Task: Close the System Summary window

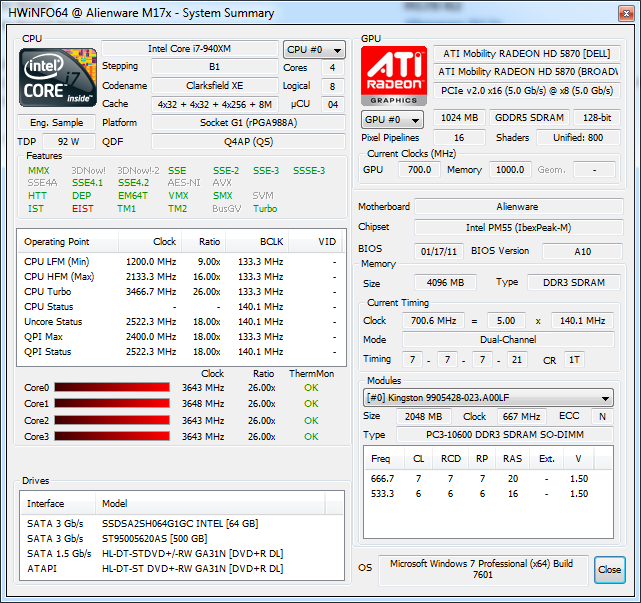Action: pyautogui.click(x=625, y=14)
